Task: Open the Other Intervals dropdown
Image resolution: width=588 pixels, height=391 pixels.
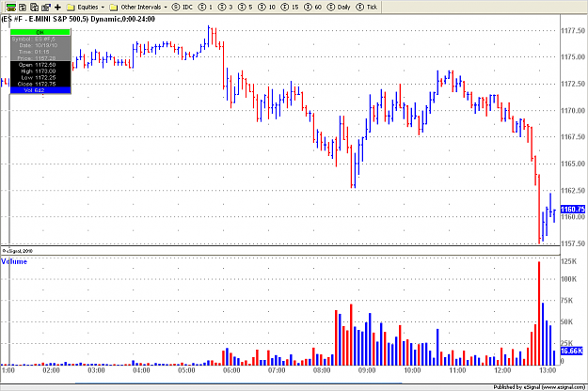Action: (x=138, y=7)
